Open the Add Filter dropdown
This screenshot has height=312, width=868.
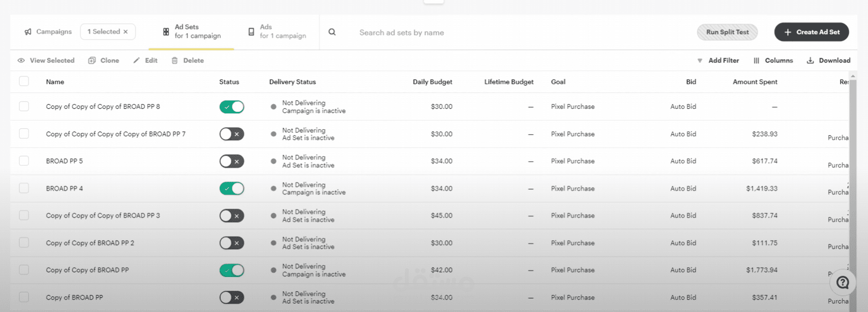718,61
